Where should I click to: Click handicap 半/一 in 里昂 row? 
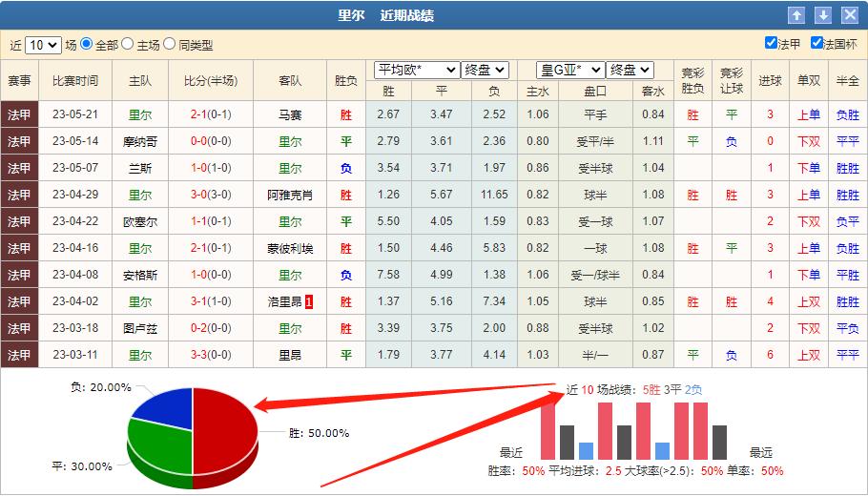[595, 355]
